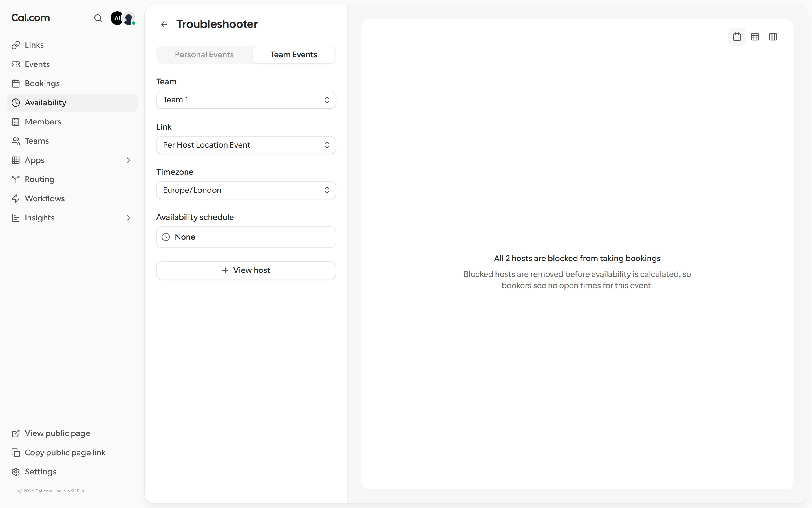812x508 pixels.
Task: Open Teams page
Action: (x=72, y=141)
